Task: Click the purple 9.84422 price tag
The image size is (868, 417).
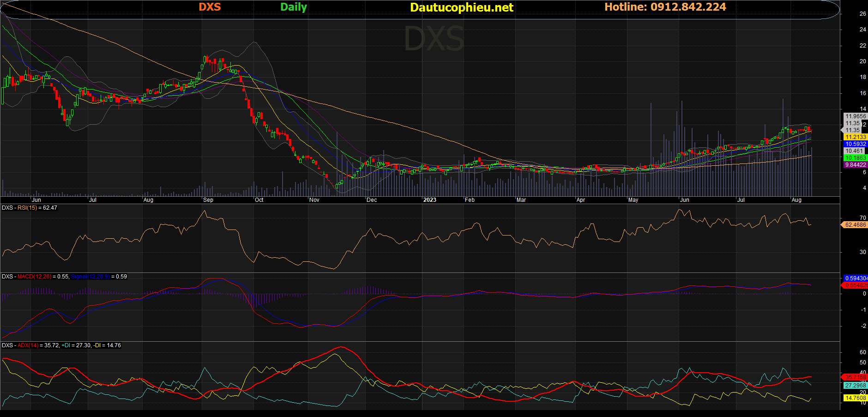Action: tap(855, 165)
